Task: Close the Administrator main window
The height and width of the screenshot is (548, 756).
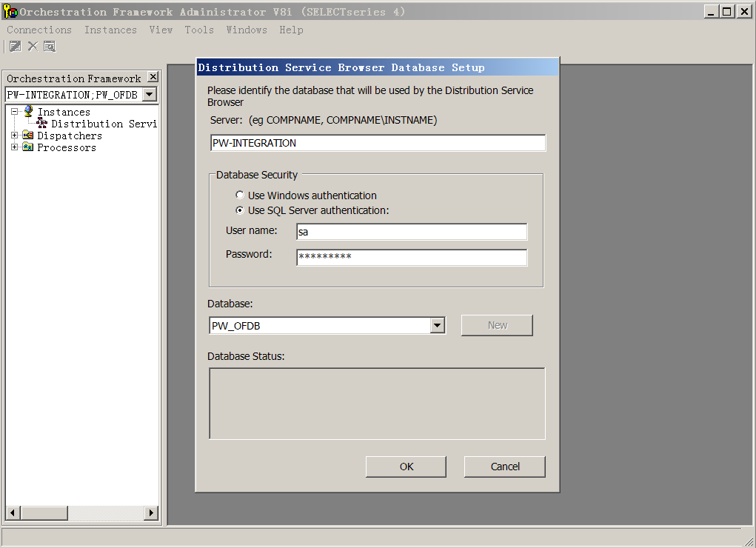Action: (744, 12)
